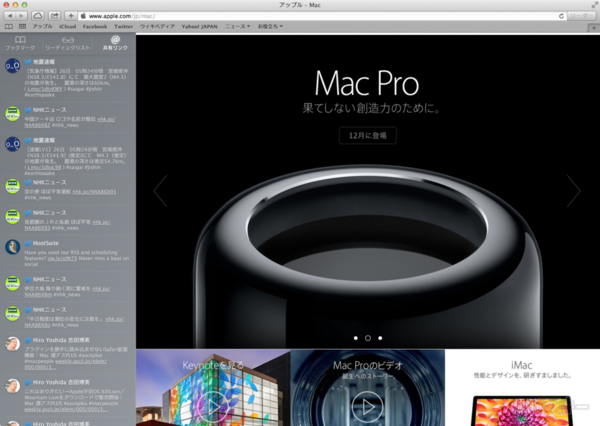Click the HootSuite owl avatar
The width and height of the screenshot is (600, 426).
point(13,247)
